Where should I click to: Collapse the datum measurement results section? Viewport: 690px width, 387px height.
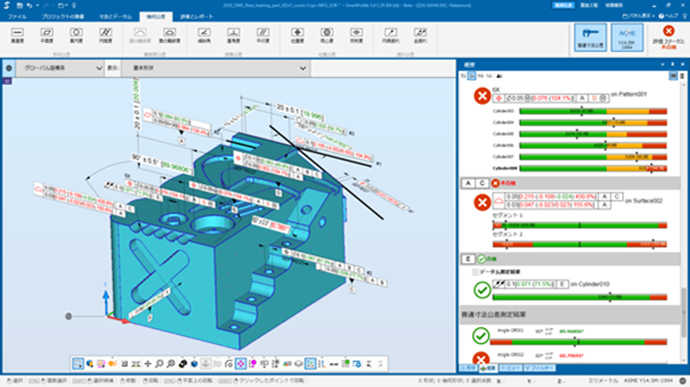[475, 272]
